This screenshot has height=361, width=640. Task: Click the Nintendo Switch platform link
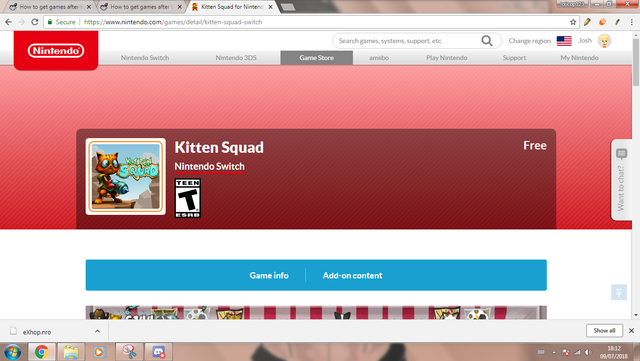point(209,167)
